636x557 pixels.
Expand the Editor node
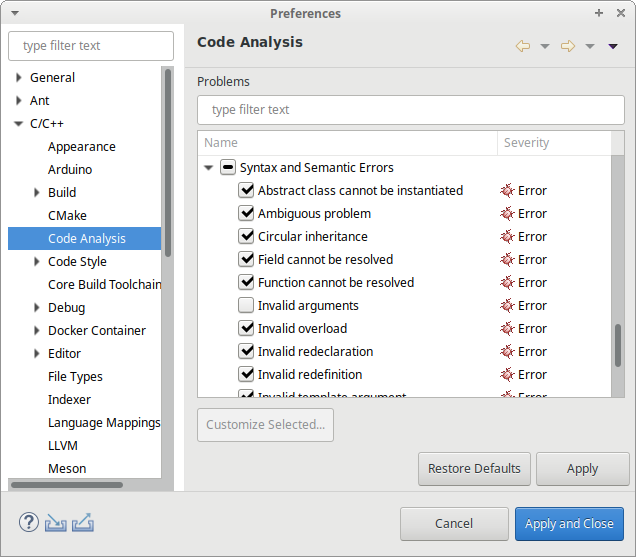(x=37, y=353)
